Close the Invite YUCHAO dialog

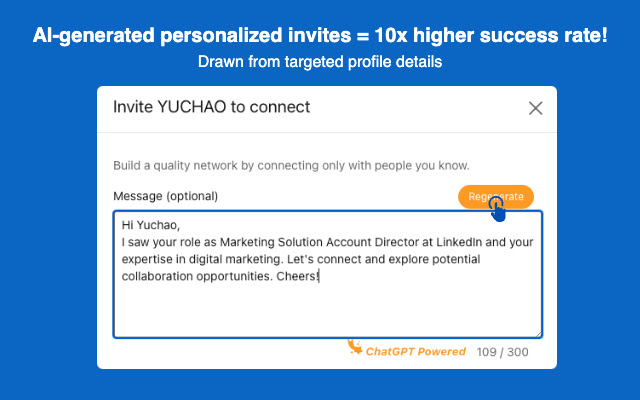pyautogui.click(x=535, y=108)
